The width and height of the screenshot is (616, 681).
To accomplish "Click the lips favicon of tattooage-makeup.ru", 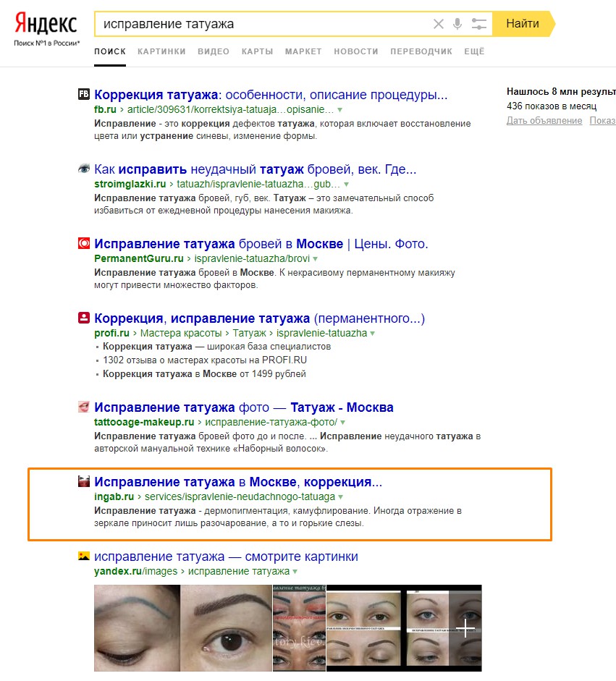I will pyautogui.click(x=83, y=407).
